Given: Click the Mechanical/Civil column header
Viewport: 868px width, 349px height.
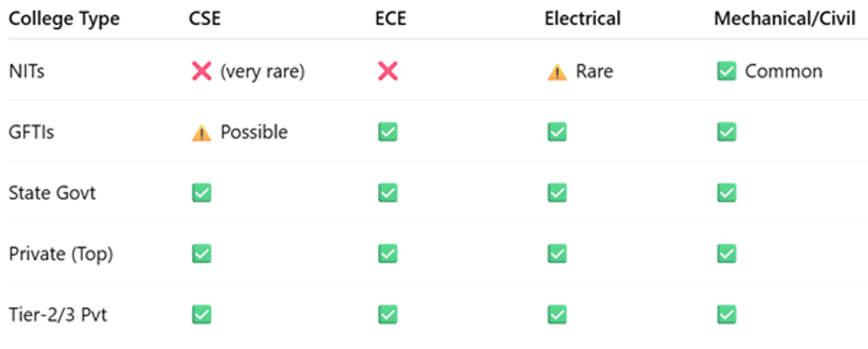Looking at the screenshot, I should (x=784, y=19).
